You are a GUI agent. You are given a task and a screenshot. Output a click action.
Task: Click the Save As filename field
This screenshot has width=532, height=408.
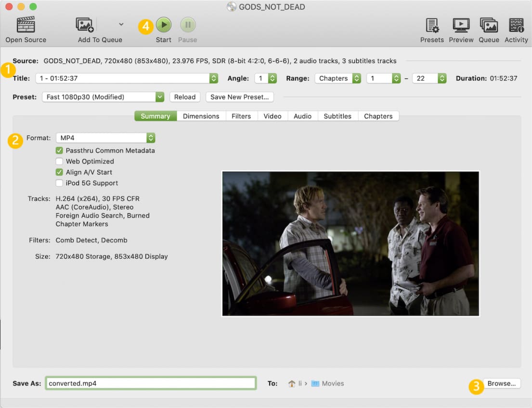click(150, 383)
